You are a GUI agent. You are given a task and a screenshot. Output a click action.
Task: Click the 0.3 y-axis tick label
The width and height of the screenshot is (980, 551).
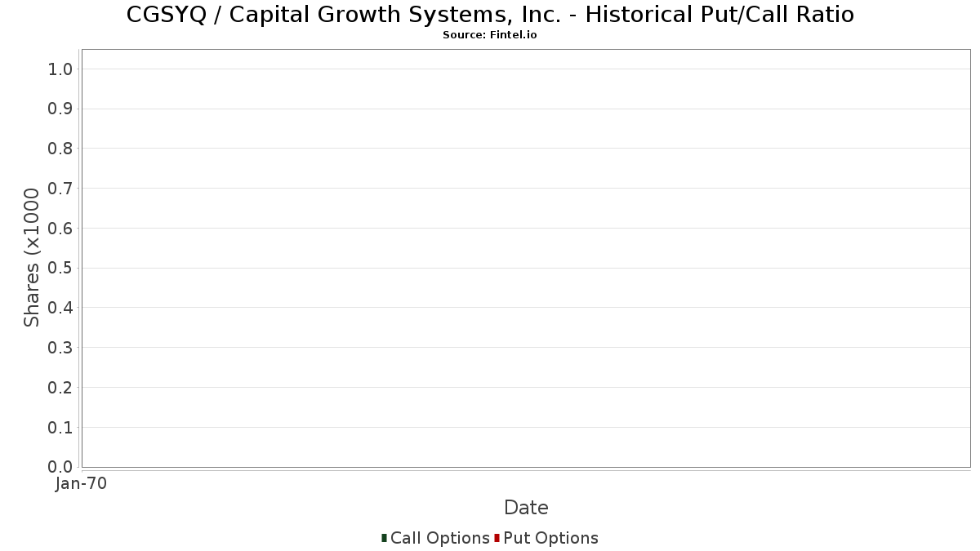click(x=60, y=348)
